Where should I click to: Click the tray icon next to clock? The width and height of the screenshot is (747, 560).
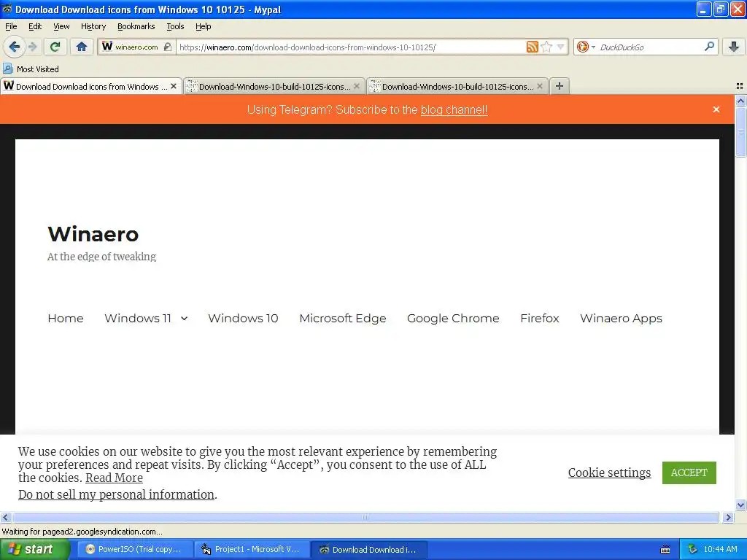tap(693, 549)
